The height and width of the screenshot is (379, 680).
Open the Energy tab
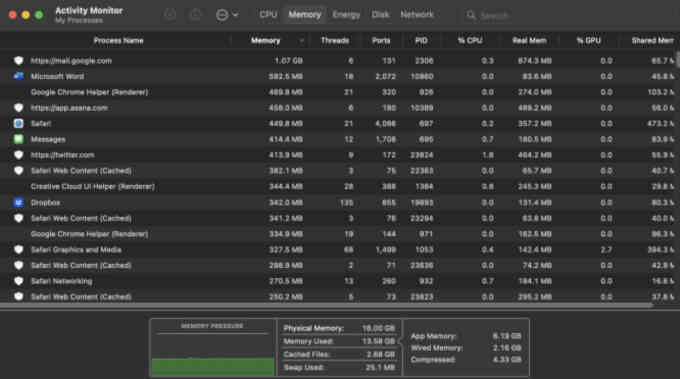click(346, 15)
